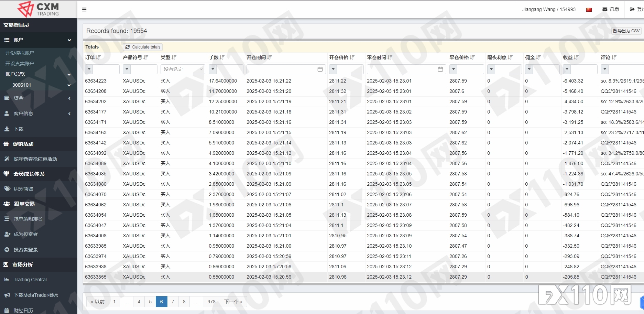Click Calculate totals button
The width and height of the screenshot is (644, 314).
coord(143,47)
